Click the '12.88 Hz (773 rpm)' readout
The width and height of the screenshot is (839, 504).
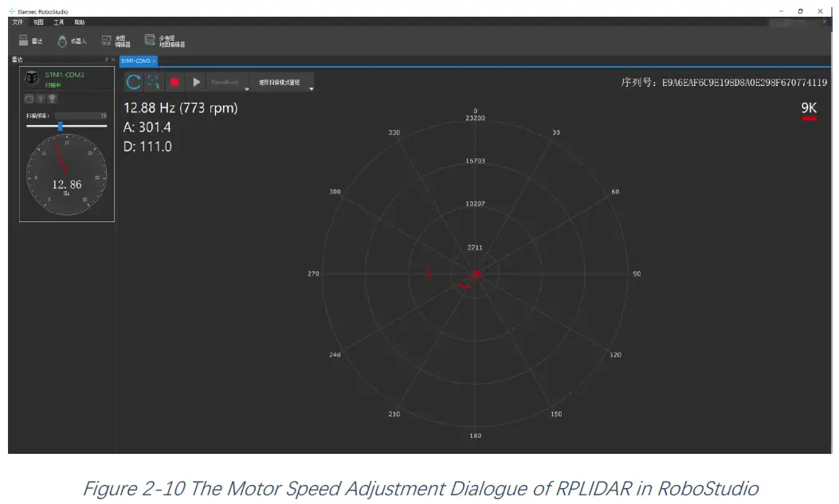point(180,108)
